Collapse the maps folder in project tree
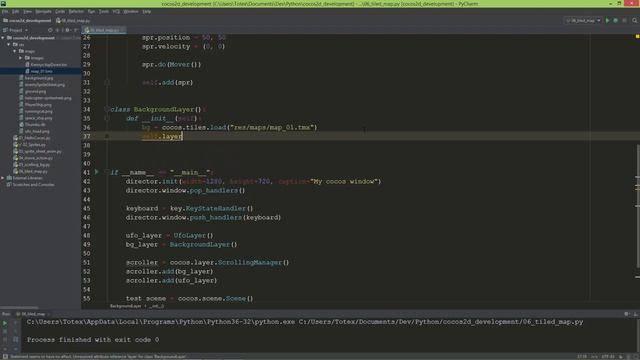This screenshot has width=640, height=360. (15, 51)
